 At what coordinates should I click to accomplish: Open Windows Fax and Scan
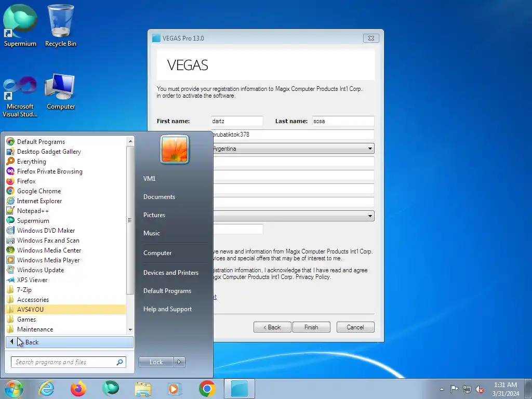(x=66, y=240)
